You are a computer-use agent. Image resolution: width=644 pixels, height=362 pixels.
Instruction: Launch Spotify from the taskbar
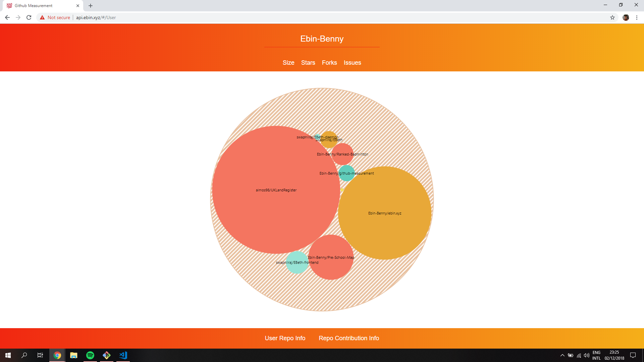pos(90,355)
